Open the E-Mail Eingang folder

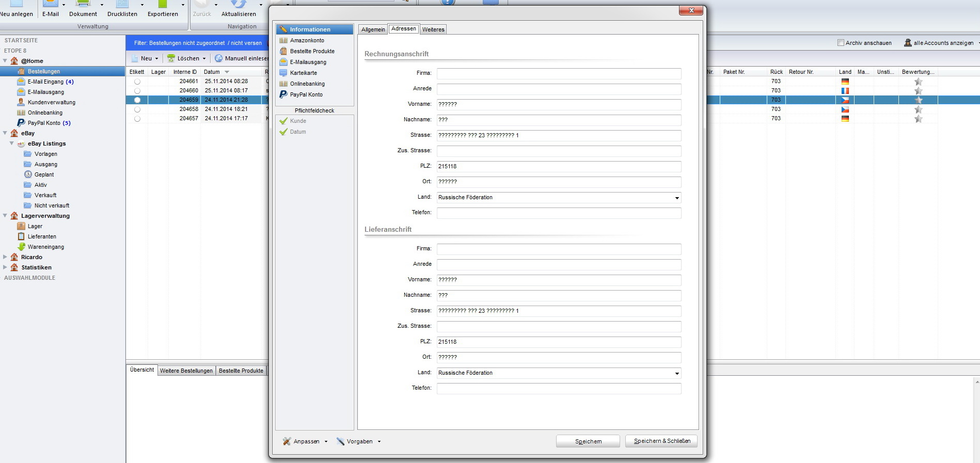(x=45, y=82)
